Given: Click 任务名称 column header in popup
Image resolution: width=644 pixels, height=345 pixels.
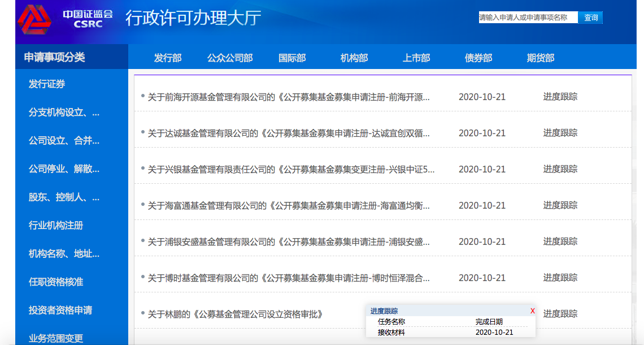Looking at the screenshot, I should click(x=391, y=322).
